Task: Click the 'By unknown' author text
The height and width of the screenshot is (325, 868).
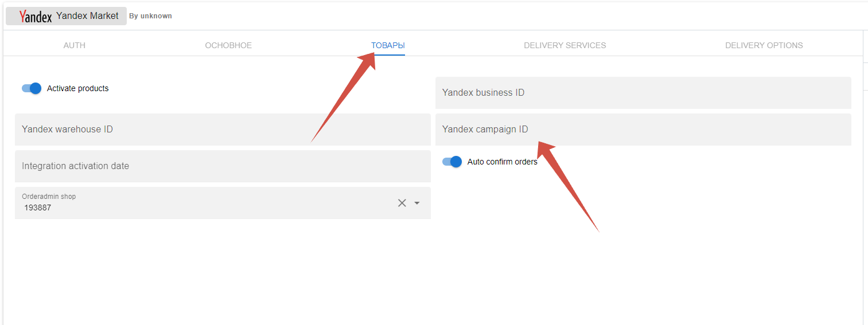Action: coord(150,16)
